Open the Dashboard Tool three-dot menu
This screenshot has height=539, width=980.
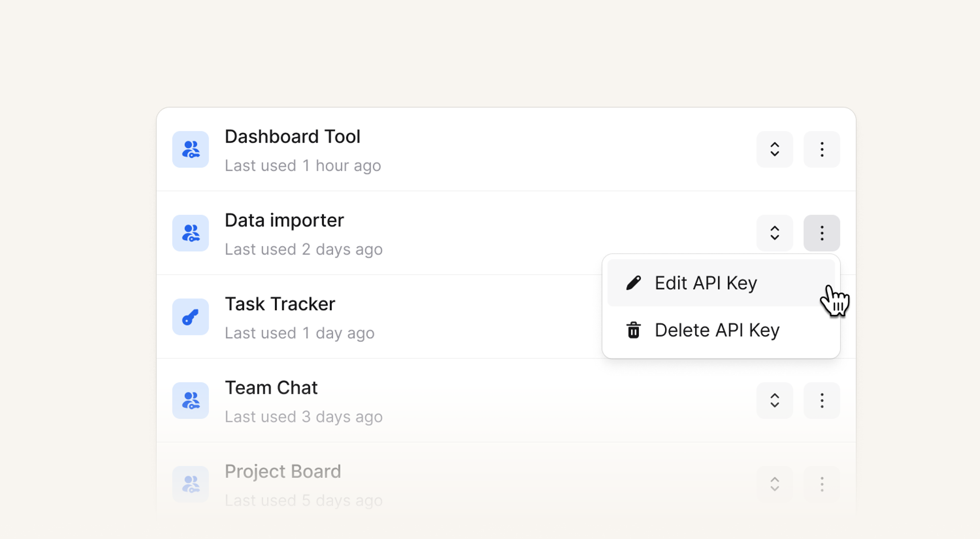click(822, 150)
